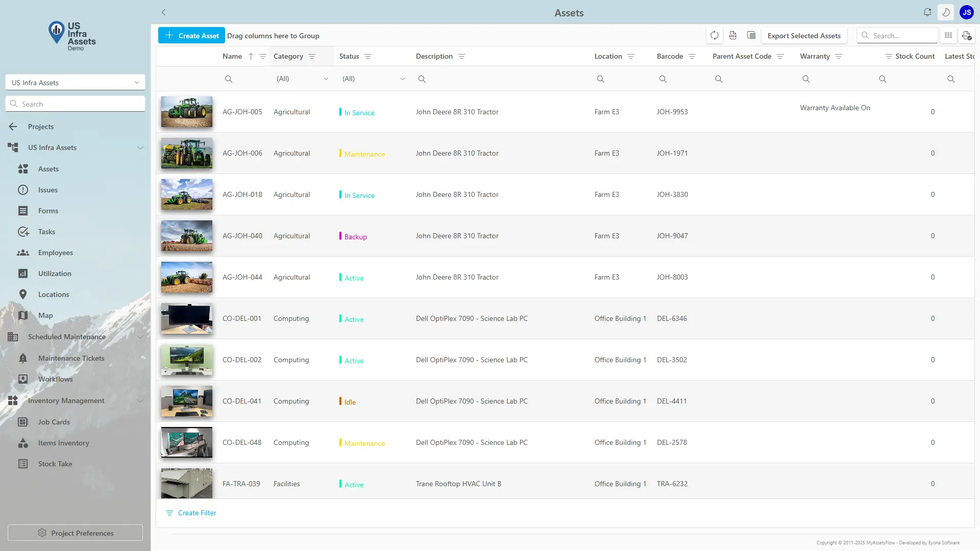Open the Map sidebar item
The width and height of the screenshot is (980, 551).
(x=45, y=315)
